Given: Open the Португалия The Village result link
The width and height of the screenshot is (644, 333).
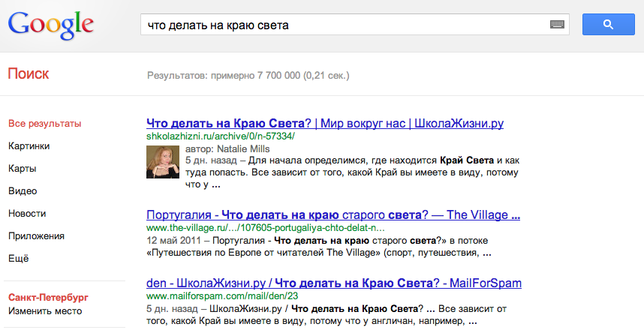Looking at the screenshot, I should (333, 214).
